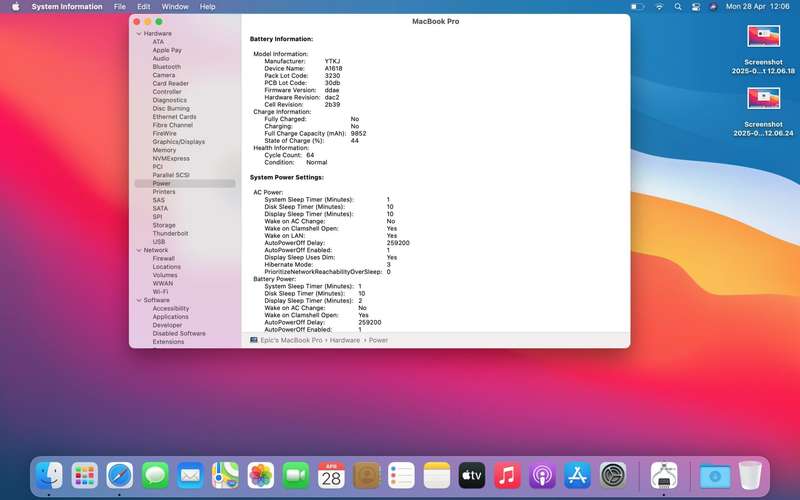
Task: Open Maps app in Dock
Action: [226, 476]
